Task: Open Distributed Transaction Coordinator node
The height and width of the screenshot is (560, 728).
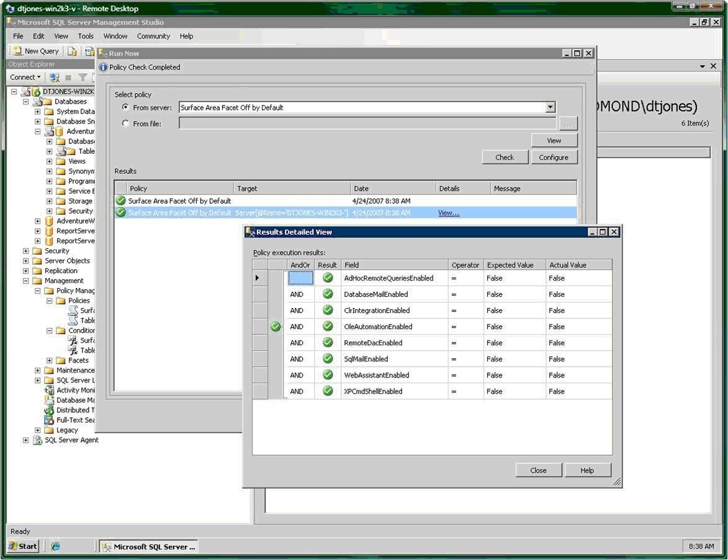Action: click(71, 410)
